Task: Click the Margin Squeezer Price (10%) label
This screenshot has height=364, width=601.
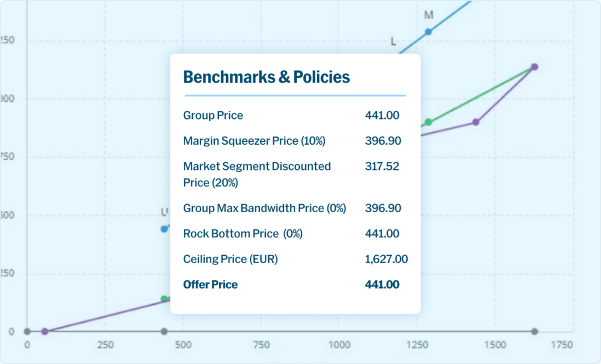Action: (254, 141)
